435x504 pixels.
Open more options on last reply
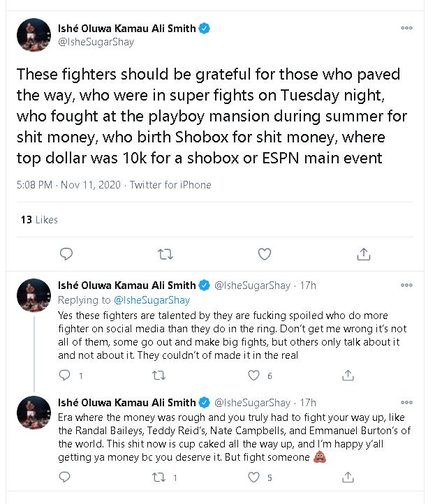(406, 403)
